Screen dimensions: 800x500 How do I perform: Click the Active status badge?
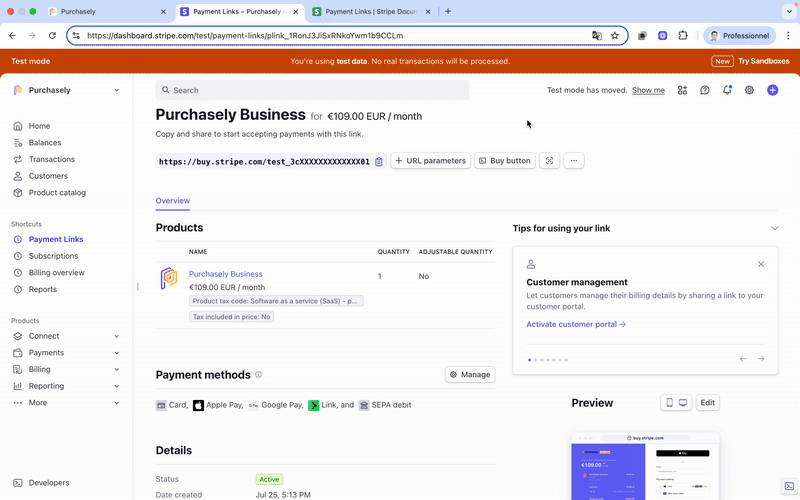[269, 479]
